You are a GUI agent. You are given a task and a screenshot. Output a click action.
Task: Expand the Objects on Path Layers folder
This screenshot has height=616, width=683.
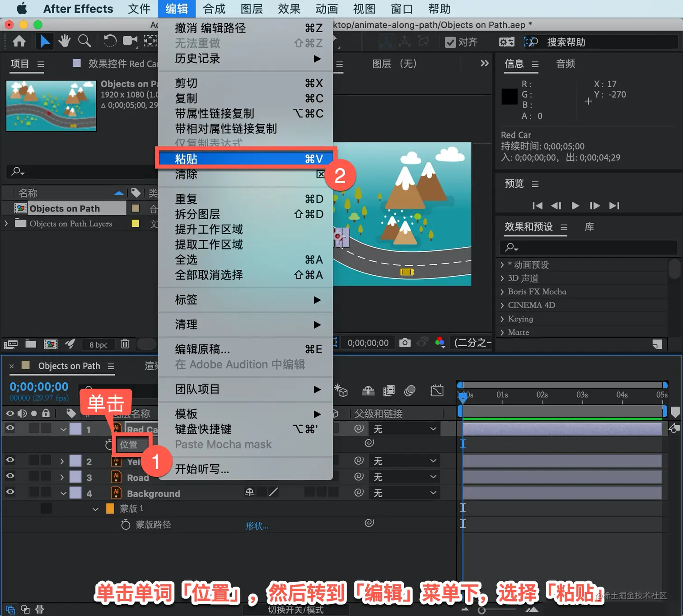click(6, 223)
